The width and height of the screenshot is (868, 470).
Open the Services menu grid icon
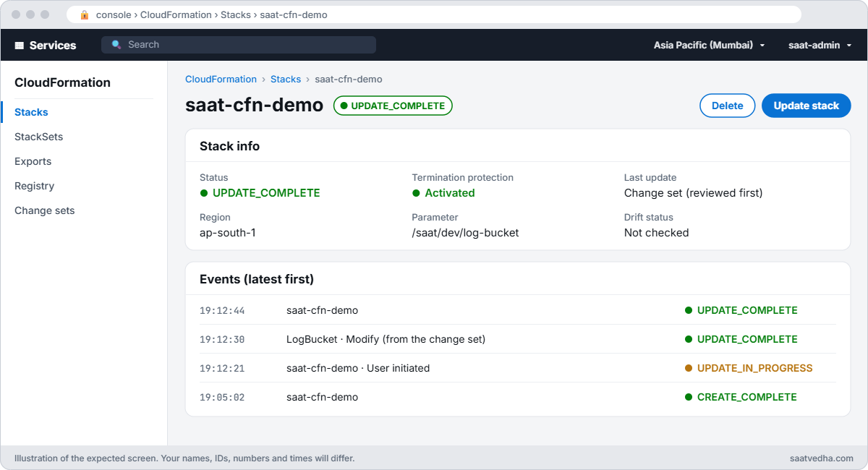click(x=20, y=45)
